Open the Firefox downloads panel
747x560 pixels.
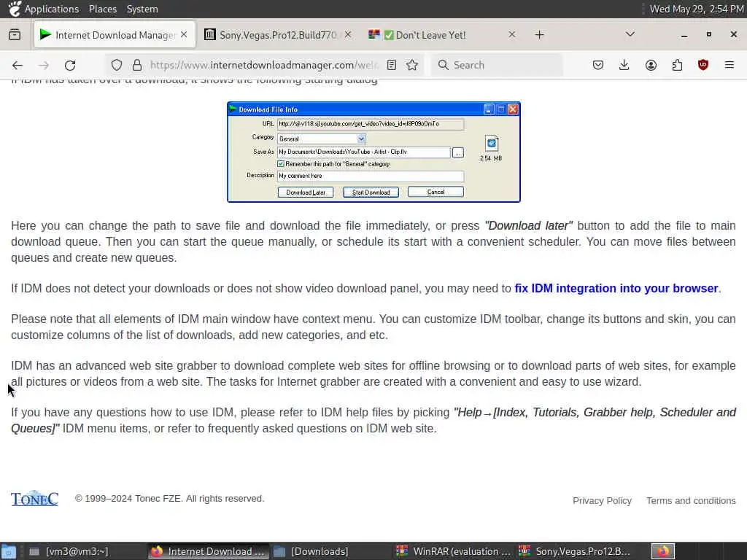point(624,65)
